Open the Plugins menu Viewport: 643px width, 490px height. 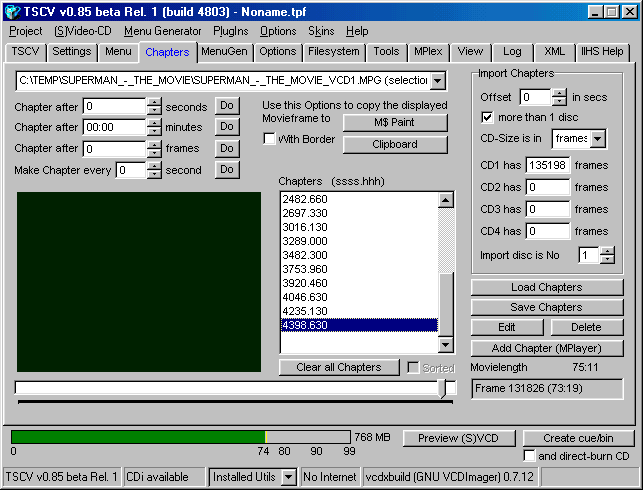tap(230, 31)
